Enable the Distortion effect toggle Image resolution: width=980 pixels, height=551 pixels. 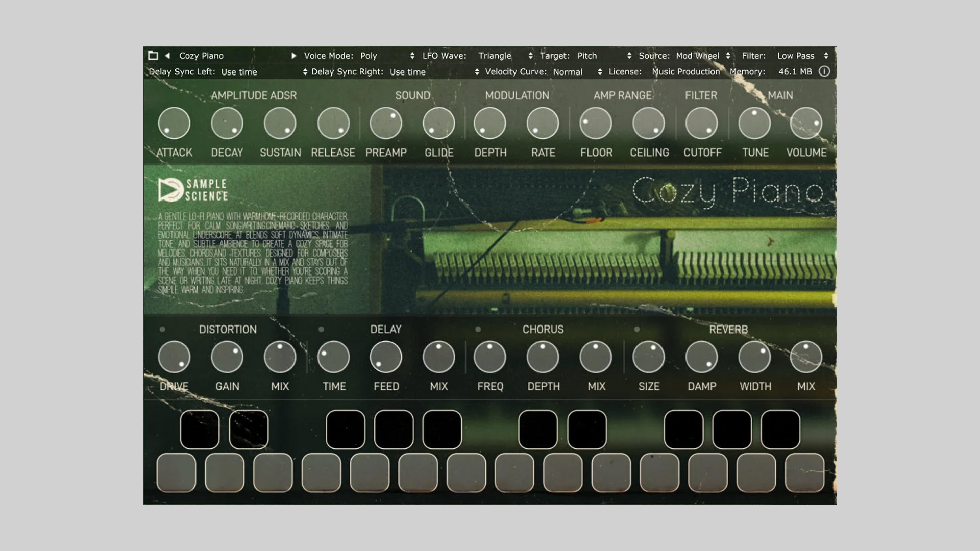tap(162, 329)
